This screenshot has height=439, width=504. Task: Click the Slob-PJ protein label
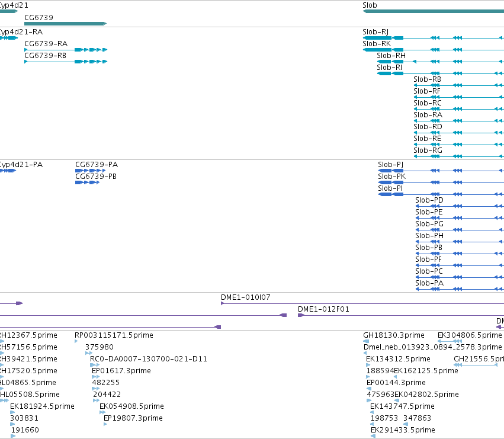click(x=390, y=165)
